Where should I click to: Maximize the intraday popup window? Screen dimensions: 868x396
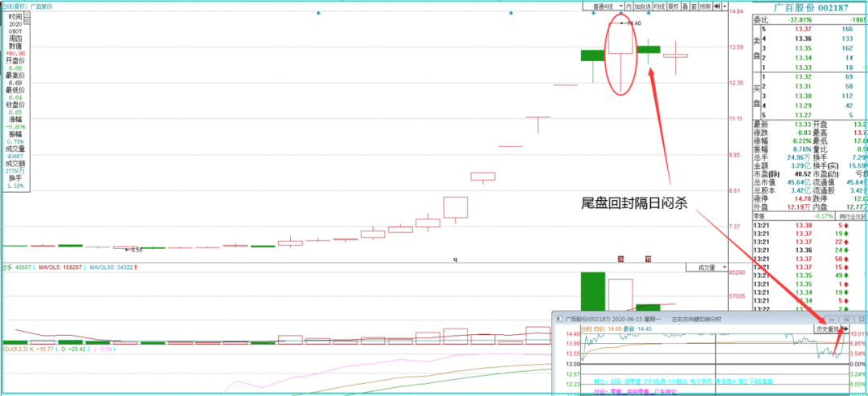(x=846, y=319)
